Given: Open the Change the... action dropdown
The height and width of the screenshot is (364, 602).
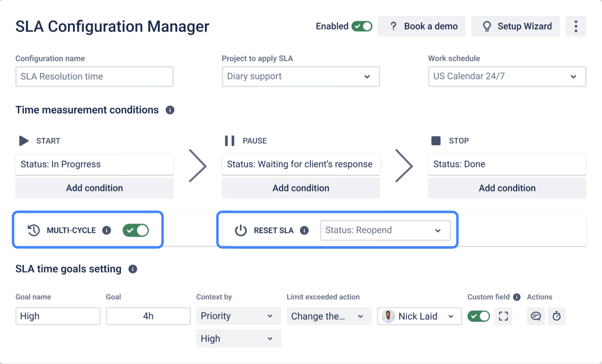Looking at the screenshot, I should tap(329, 316).
